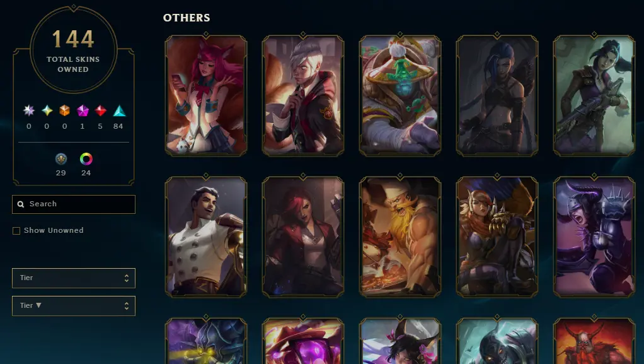The height and width of the screenshot is (364, 644).
Task: Click the legacy skins crest icon
Action: (x=60, y=159)
